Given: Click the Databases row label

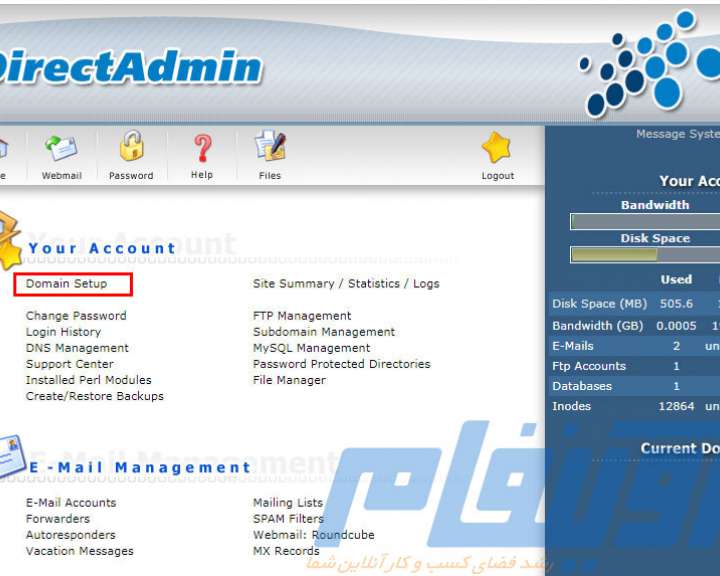Looking at the screenshot, I should click(x=582, y=386).
